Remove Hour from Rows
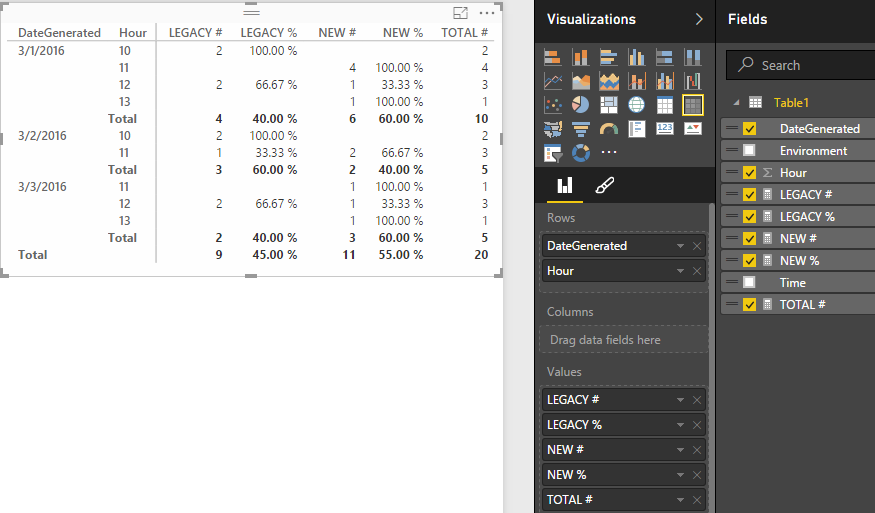875x513 pixels. pyautogui.click(x=697, y=271)
